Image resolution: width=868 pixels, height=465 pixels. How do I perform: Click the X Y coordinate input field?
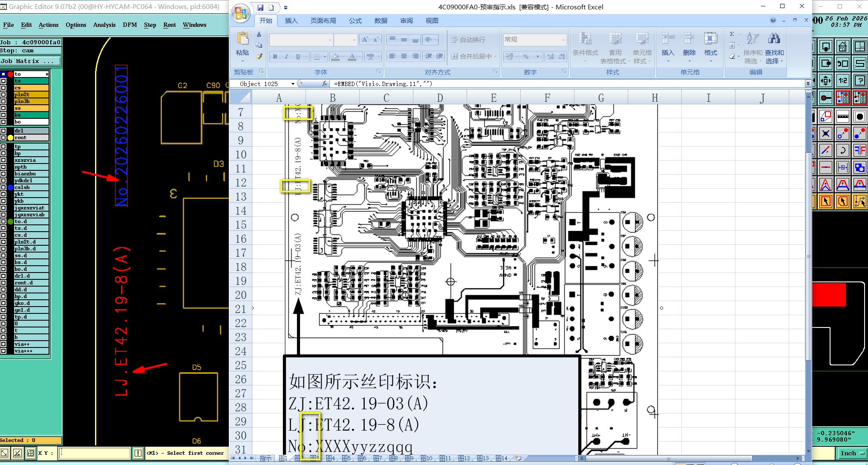(95, 453)
